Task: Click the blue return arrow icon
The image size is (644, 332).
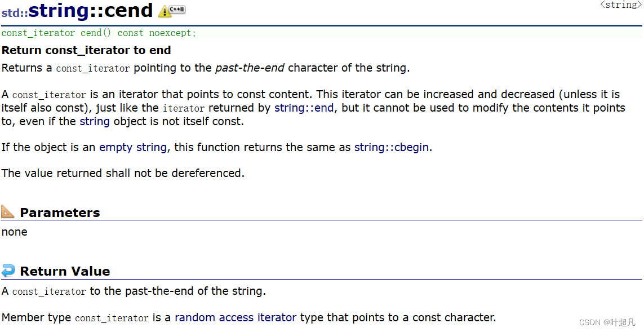Action: [8, 271]
